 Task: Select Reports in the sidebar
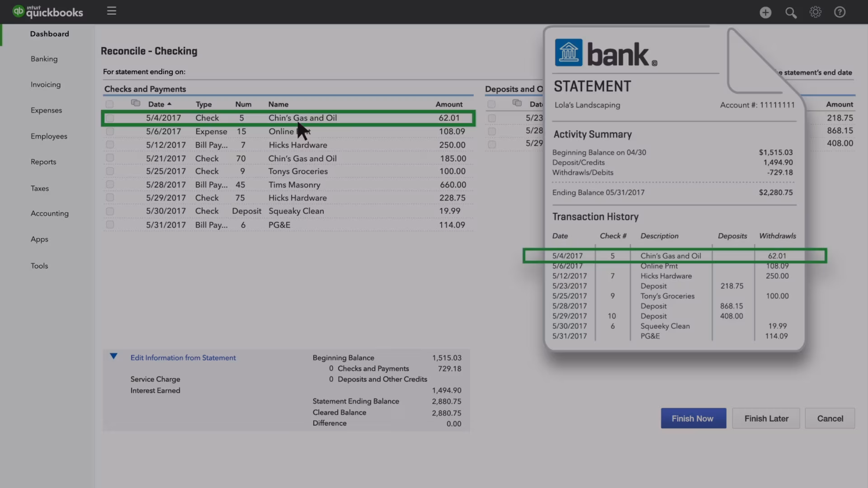click(43, 162)
